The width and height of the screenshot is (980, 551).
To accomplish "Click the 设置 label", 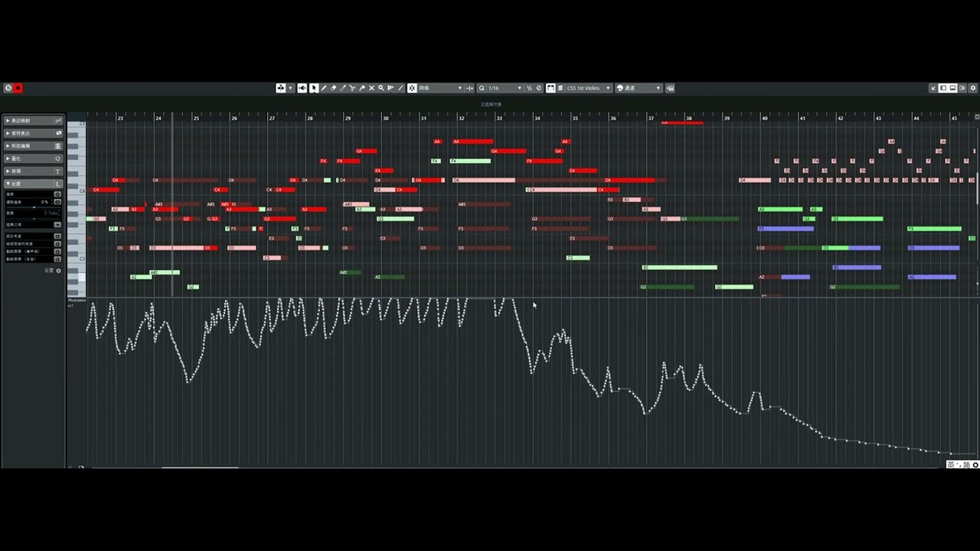I will [x=49, y=271].
